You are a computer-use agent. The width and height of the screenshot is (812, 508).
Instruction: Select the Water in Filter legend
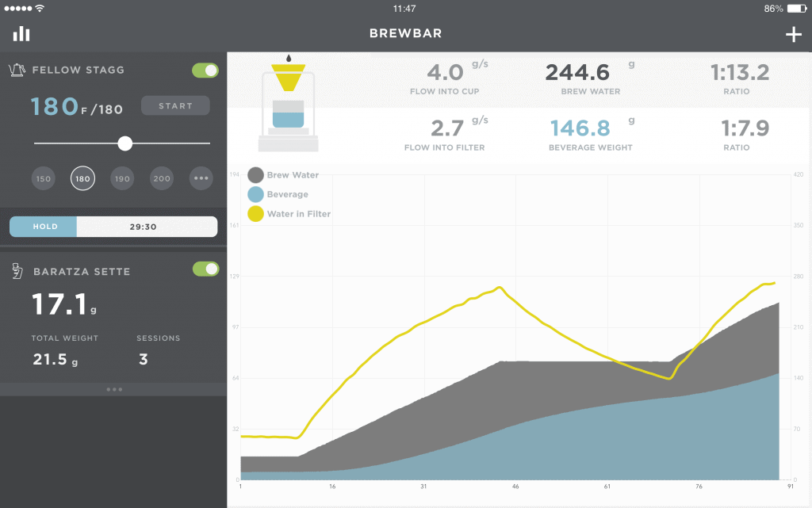(x=289, y=214)
